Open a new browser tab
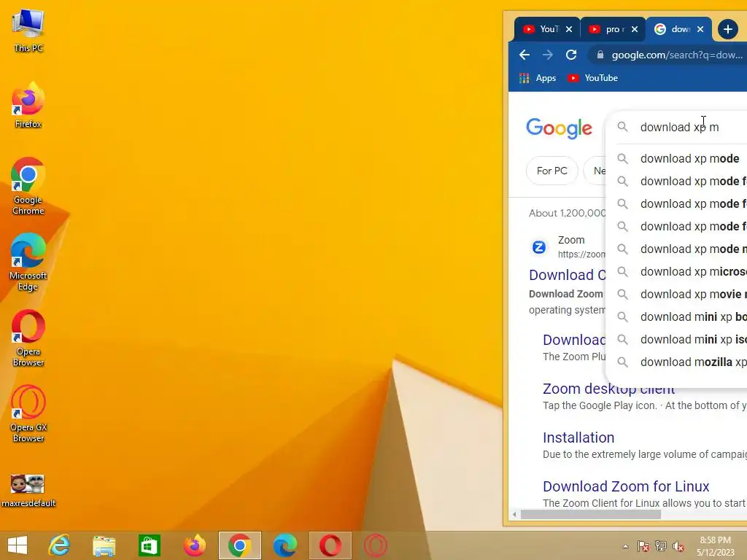747x560 pixels. (728, 29)
